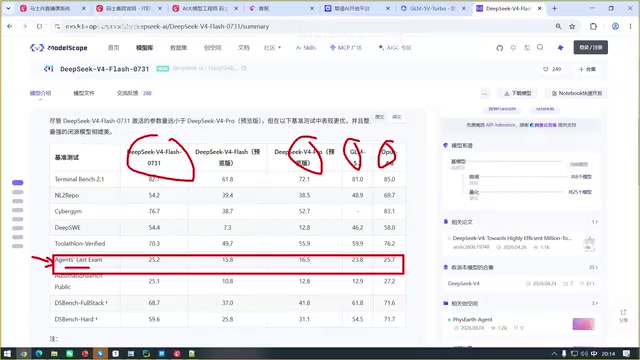This screenshot has height=360, width=640.
Task: Click the Cybergym row label
Action: pos(68,211)
